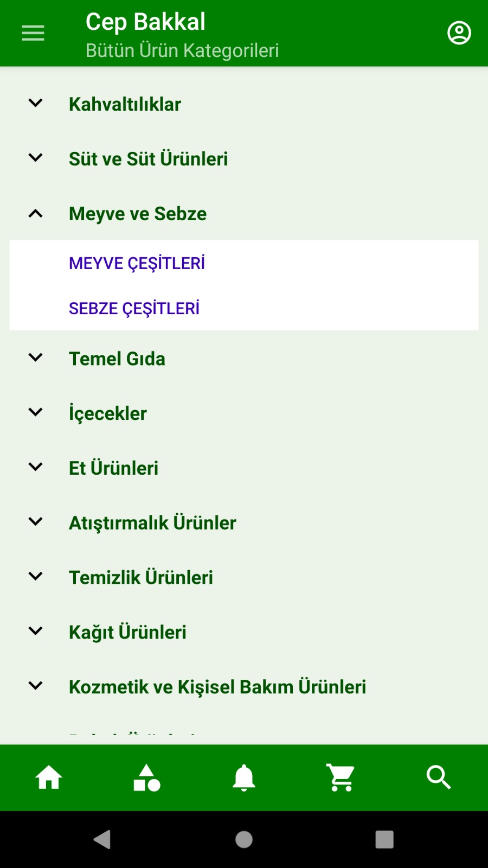The width and height of the screenshot is (488, 868).
Task: Select Temel Gıda category
Action: click(117, 359)
